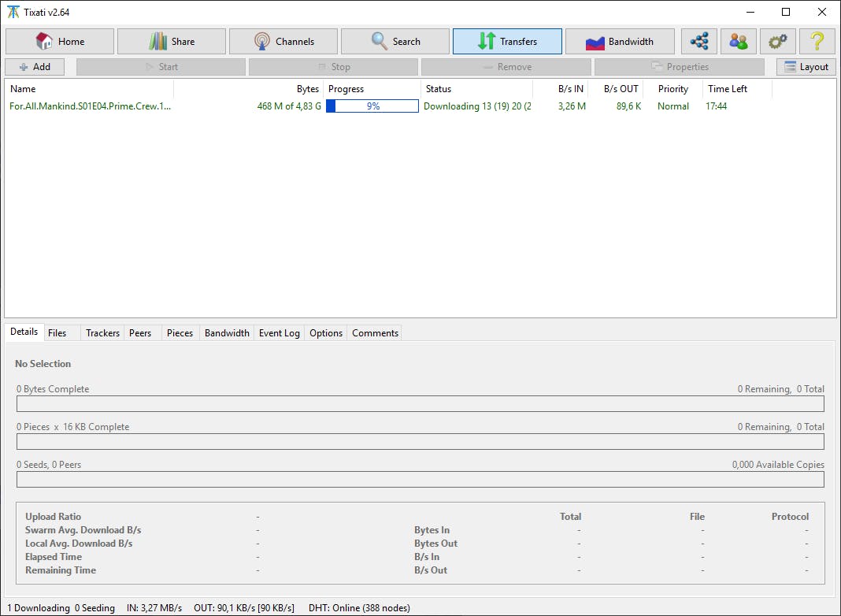The width and height of the screenshot is (841, 616).
Task: Switch to the Options tab
Action: pyautogui.click(x=325, y=333)
